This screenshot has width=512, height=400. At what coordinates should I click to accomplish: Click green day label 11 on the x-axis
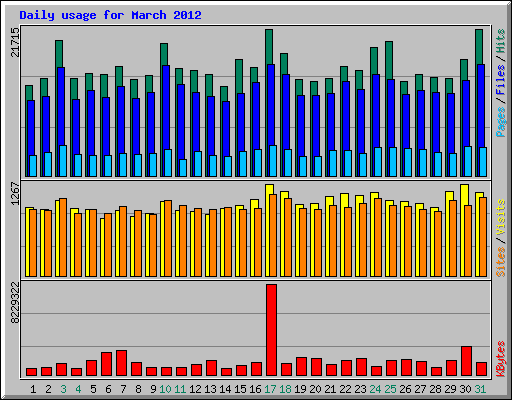tap(180, 389)
